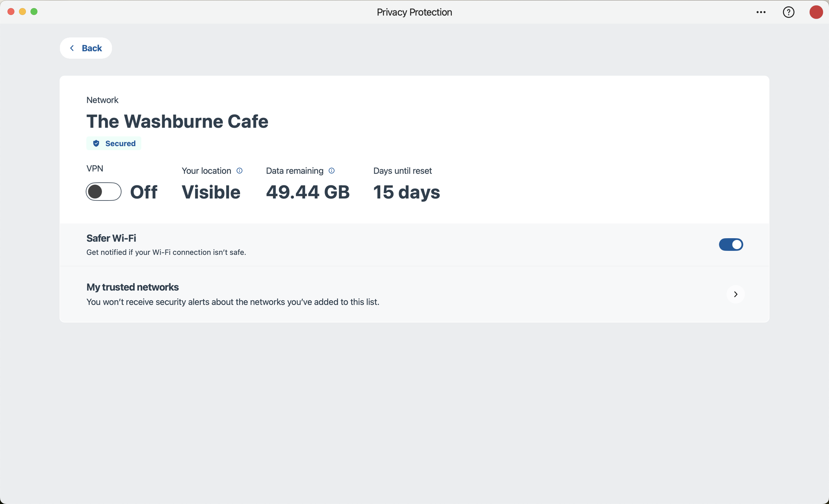Screen dimensions: 829x504
Task: Turn on the VPN toggle switch
Action: coord(103,192)
